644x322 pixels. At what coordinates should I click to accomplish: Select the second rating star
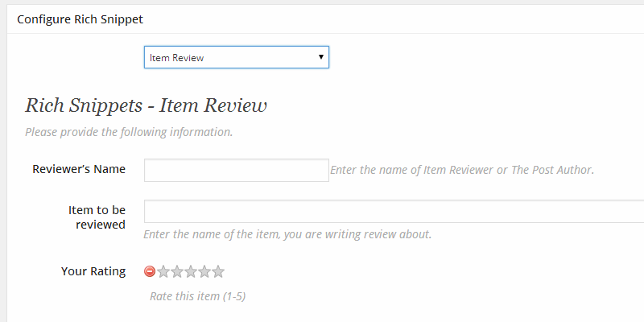coord(177,271)
